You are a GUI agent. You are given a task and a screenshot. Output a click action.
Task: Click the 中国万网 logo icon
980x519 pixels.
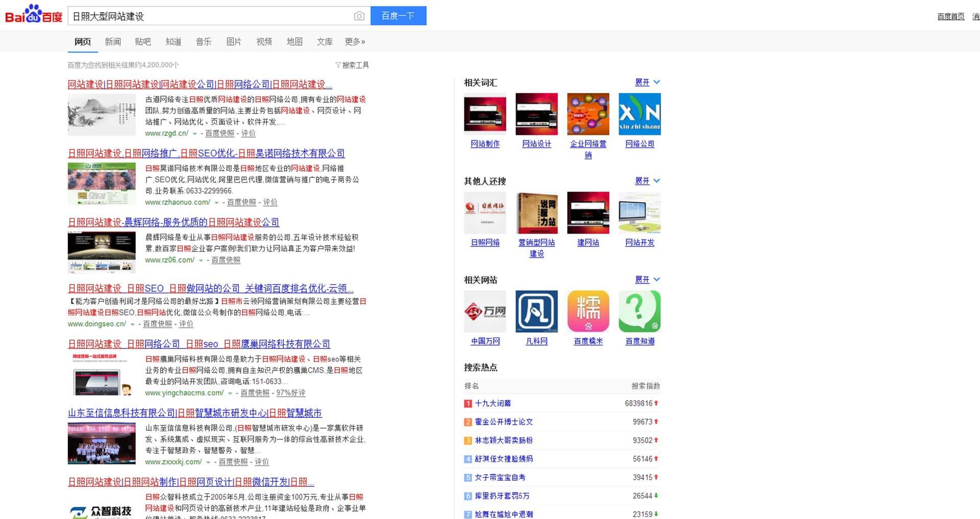tap(485, 311)
